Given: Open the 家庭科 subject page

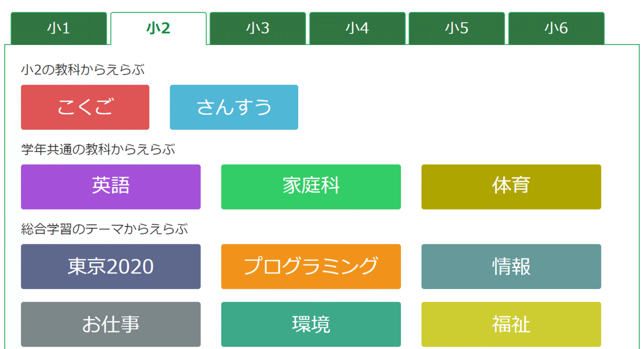Looking at the screenshot, I should click(310, 186).
